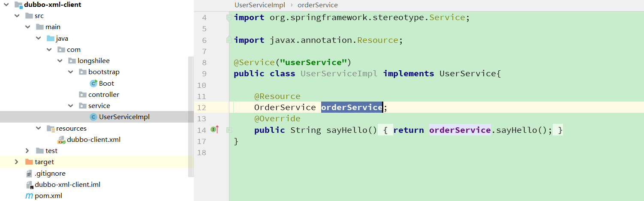Click the orange target folder icon
Image resolution: width=644 pixels, height=201 pixels.
29,162
